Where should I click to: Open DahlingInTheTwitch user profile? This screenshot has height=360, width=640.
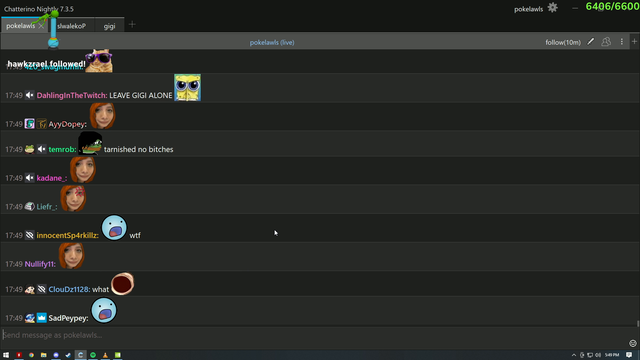pos(72,96)
